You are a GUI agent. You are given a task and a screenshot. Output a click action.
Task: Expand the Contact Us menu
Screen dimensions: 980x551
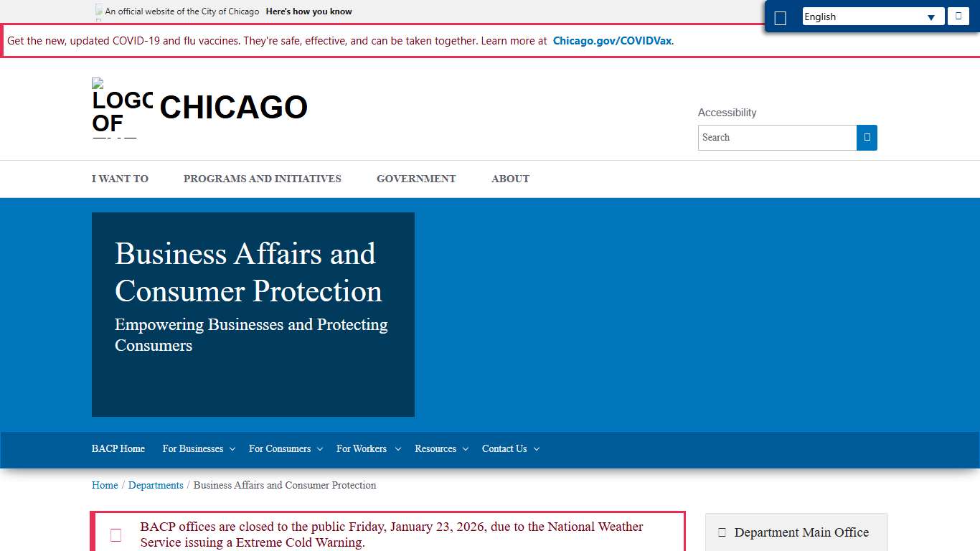point(510,449)
